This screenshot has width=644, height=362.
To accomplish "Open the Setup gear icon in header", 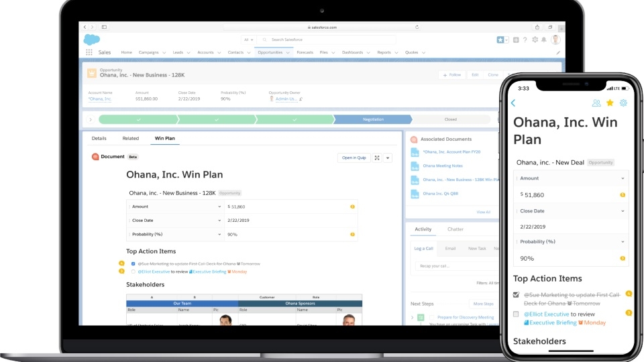I will click(535, 40).
